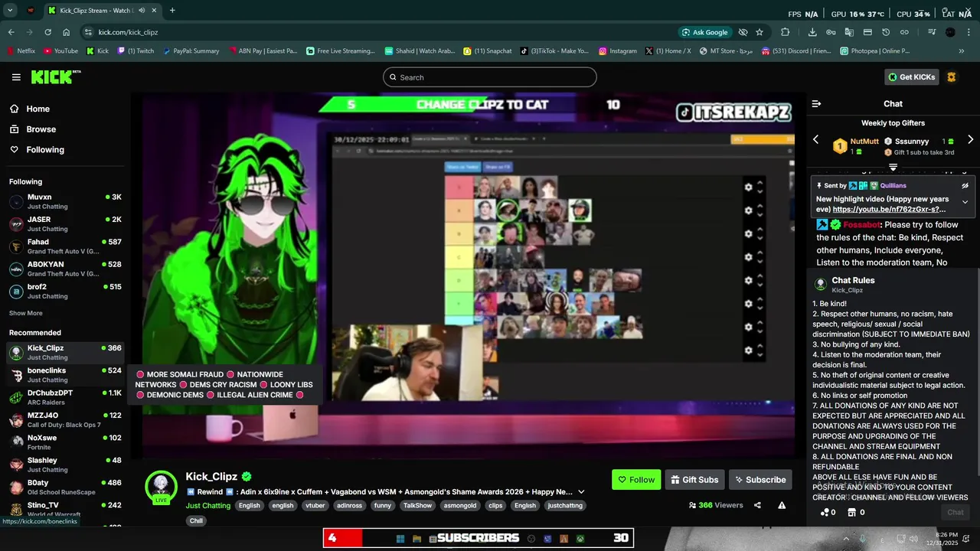980x551 pixels.
Task: Show more followed channels
Action: tap(26, 313)
